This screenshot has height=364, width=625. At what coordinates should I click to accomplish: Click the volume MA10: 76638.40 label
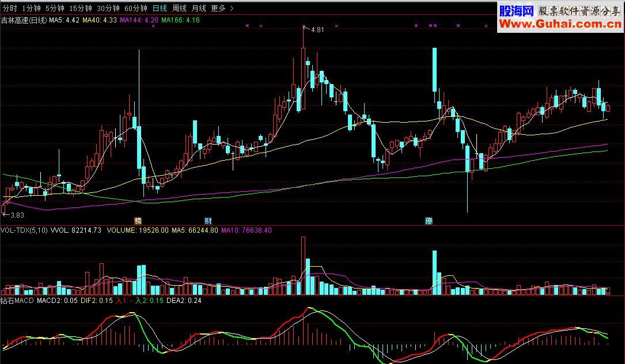coord(247,230)
